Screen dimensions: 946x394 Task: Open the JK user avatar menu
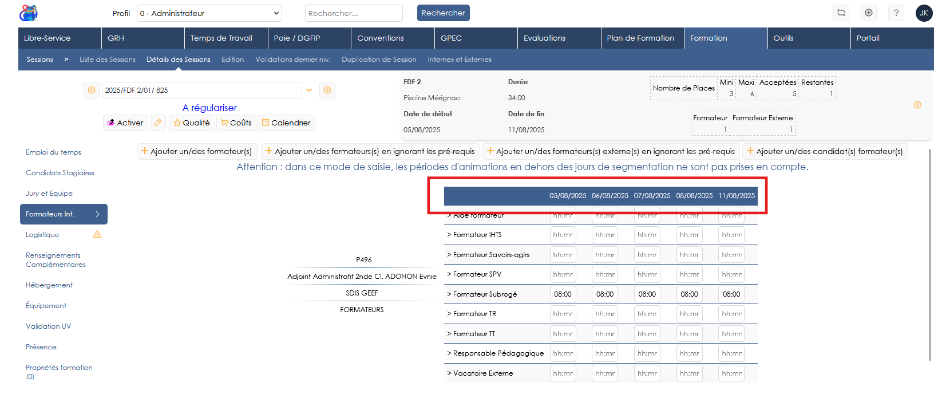924,13
